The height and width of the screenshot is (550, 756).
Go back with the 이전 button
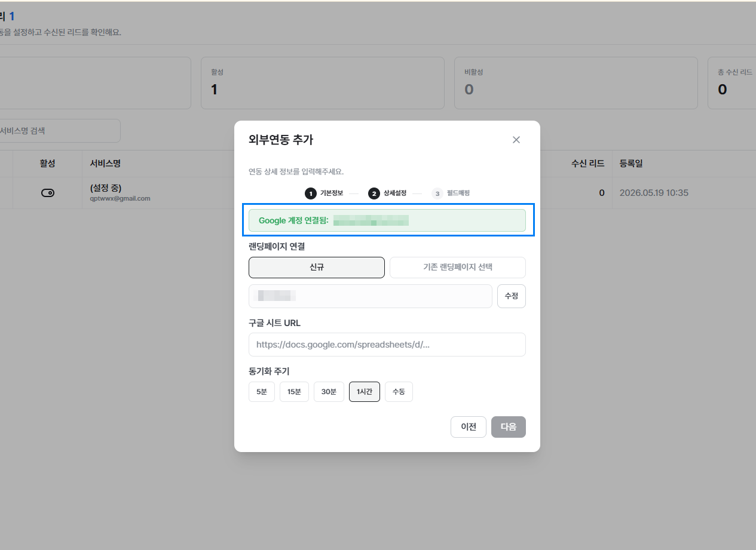[469, 427]
